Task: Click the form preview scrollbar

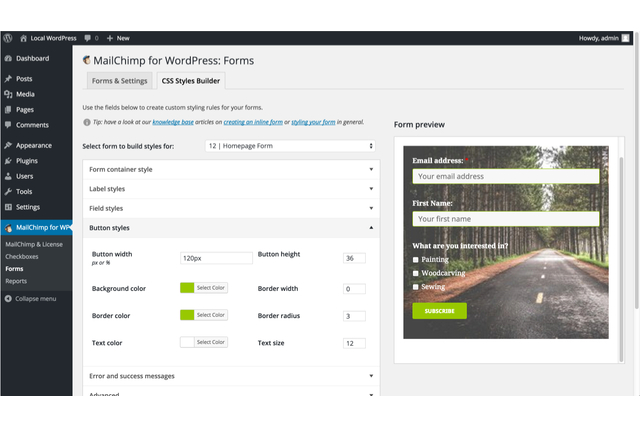Action: pyautogui.click(x=621, y=259)
